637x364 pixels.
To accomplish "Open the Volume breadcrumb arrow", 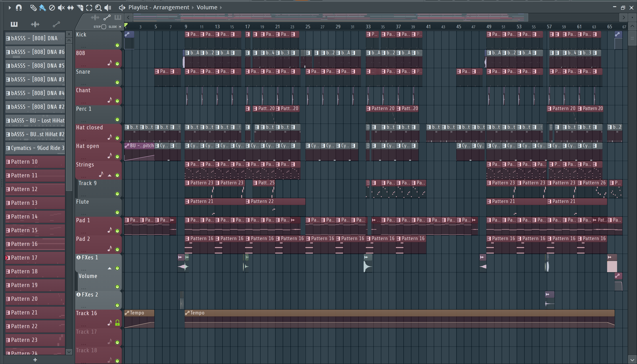I will (x=221, y=8).
